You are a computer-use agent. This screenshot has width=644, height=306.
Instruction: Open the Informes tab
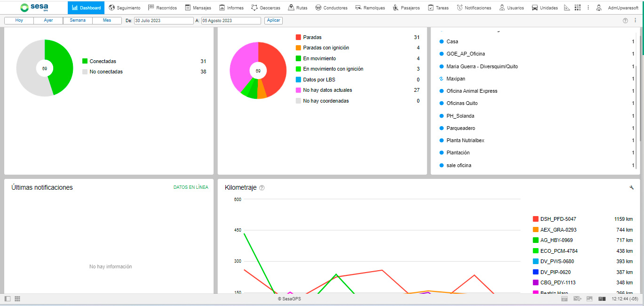point(231,8)
